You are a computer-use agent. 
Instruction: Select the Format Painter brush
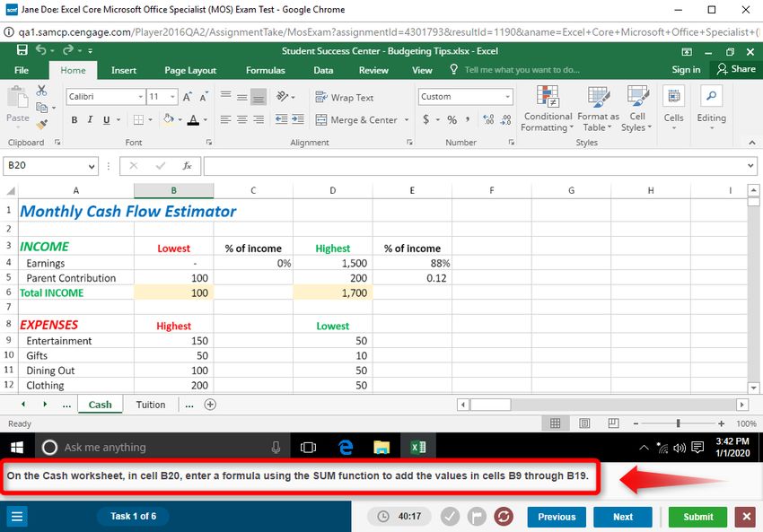(x=42, y=125)
